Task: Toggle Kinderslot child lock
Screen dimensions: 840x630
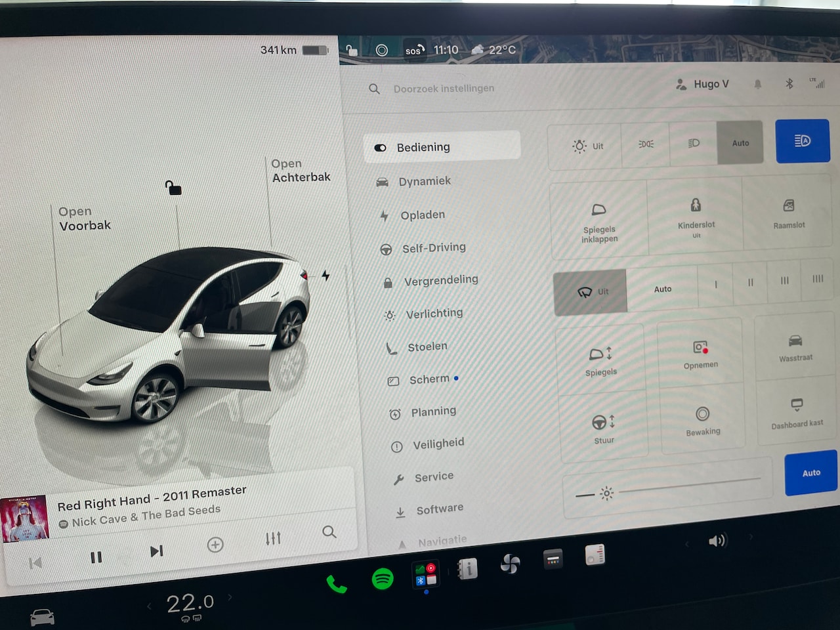Action: [x=696, y=215]
